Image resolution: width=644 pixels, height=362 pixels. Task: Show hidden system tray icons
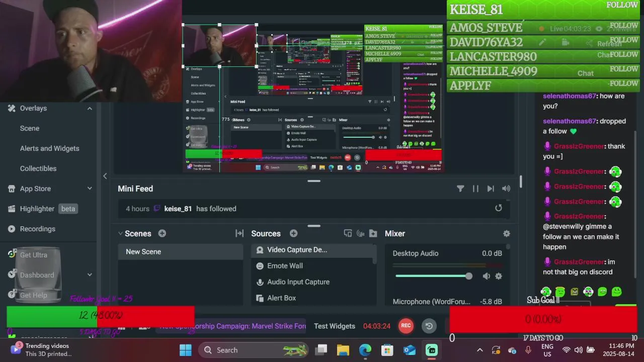point(480,350)
